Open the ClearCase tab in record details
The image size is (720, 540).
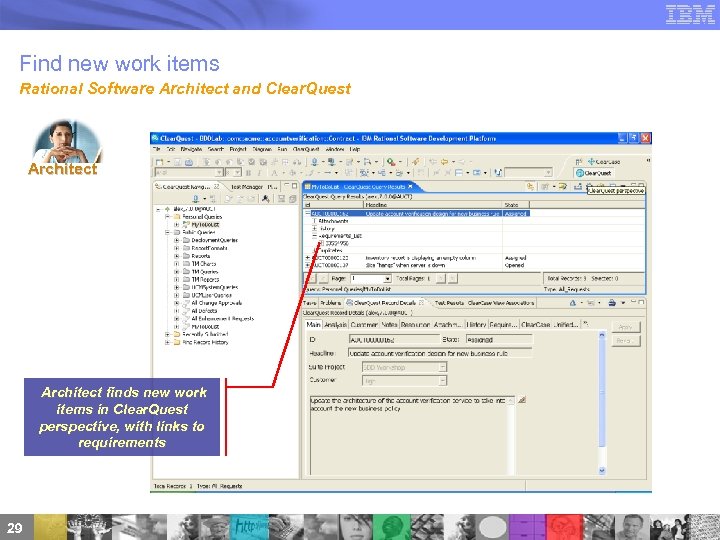(535, 324)
